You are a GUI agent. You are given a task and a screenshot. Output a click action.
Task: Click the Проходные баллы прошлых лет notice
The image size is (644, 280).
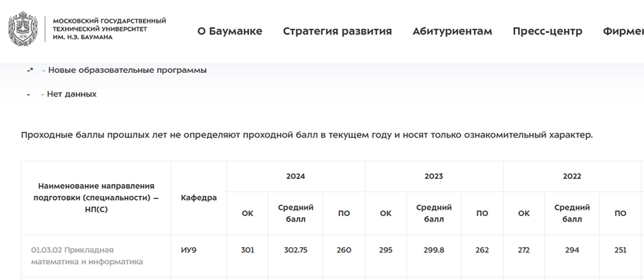(x=307, y=135)
